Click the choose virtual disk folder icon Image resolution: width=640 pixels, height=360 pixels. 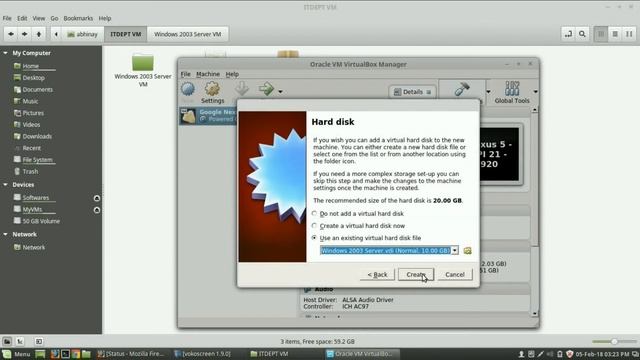point(467,250)
